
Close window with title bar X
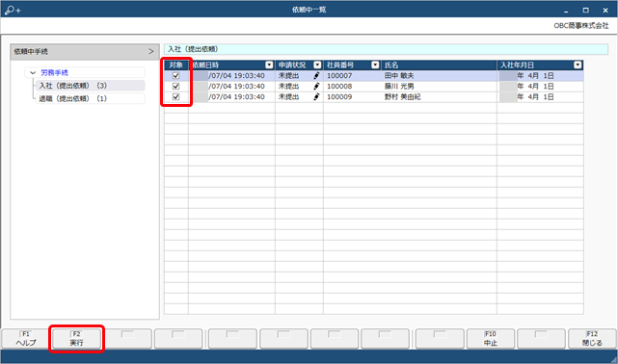(x=605, y=11)
